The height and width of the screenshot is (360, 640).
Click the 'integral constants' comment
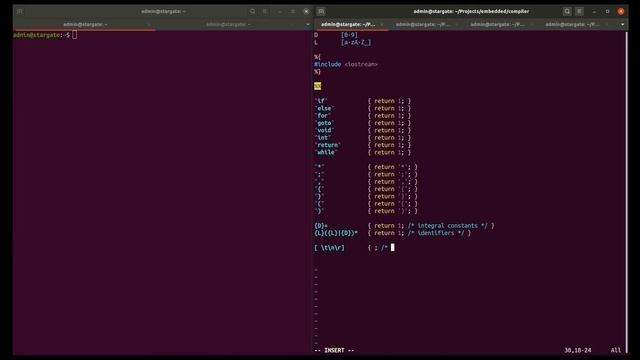tap(447, 226)
